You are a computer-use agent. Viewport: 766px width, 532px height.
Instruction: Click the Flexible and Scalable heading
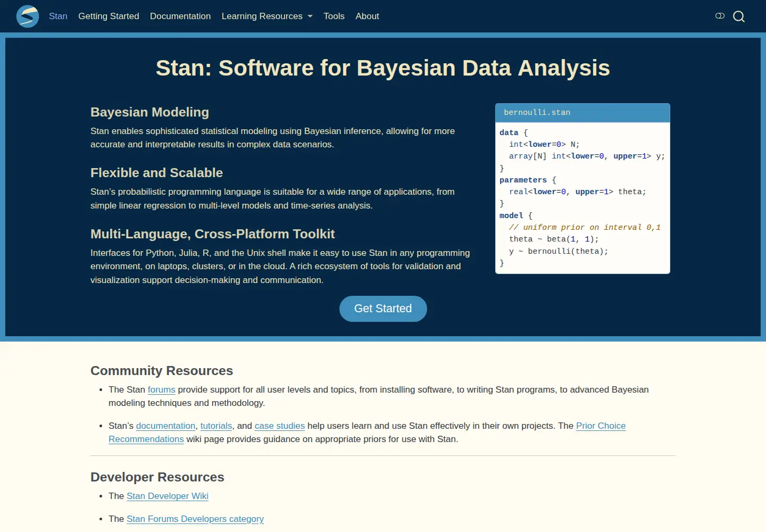156,173
